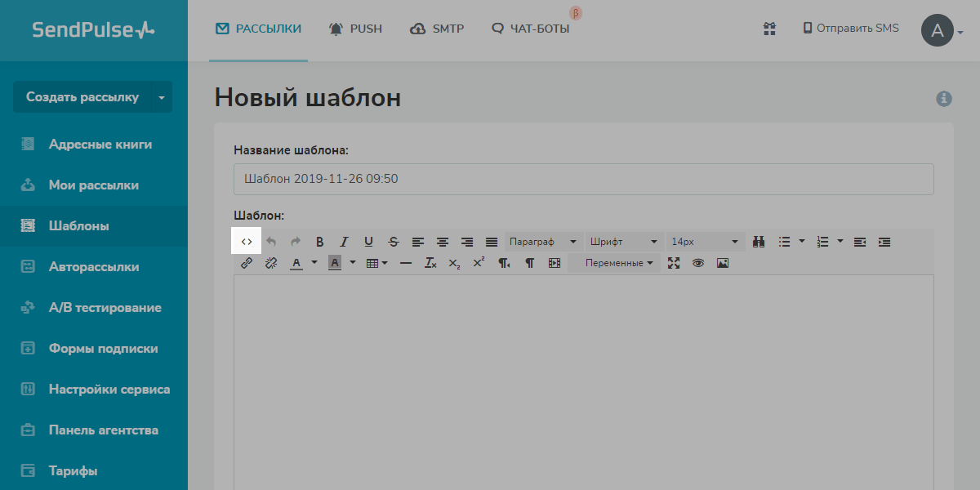
Task: Switch editor to fullscreen mode
Action: (x=673, y=263)
